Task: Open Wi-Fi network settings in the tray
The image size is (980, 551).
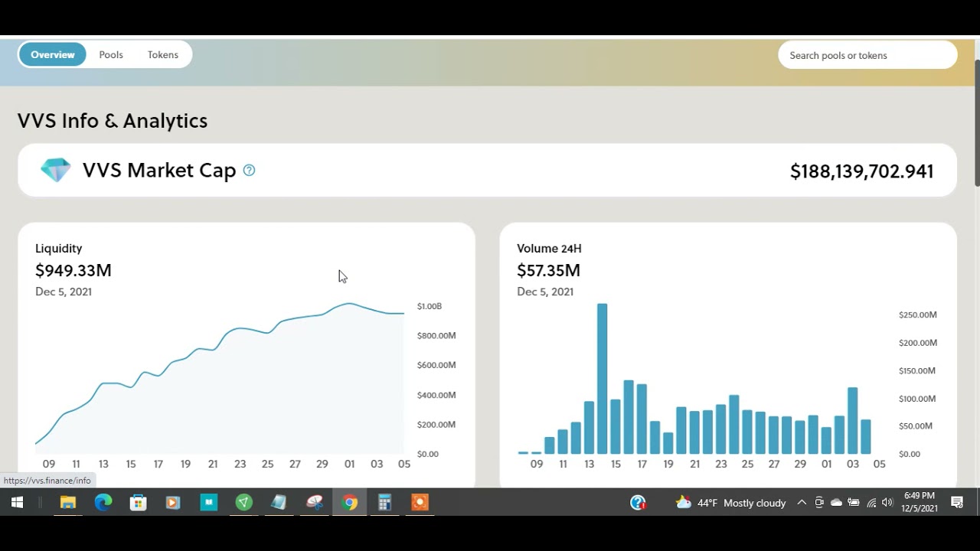Action: point(871,503)
